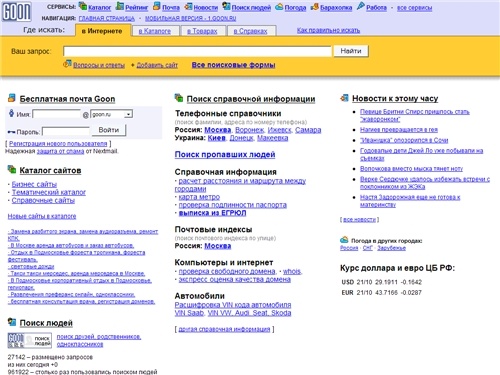
Task: Open Зарубежье weather link
Action: click(391, 248)
